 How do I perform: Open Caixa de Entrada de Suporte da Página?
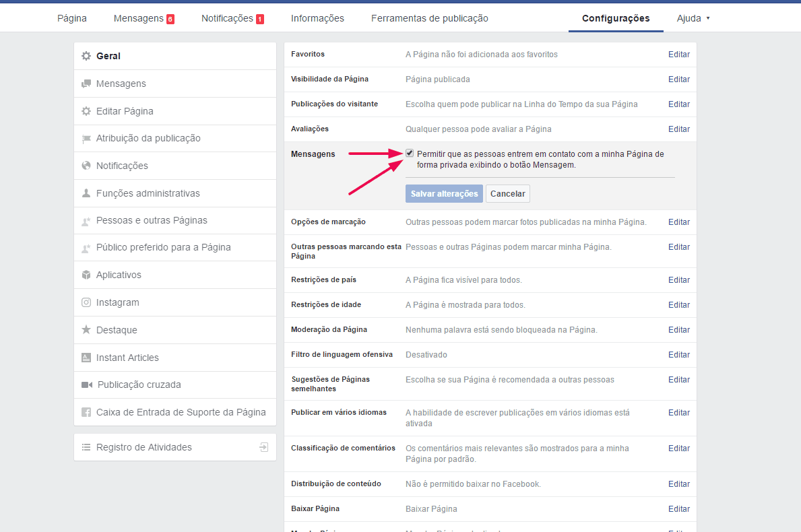175,413
